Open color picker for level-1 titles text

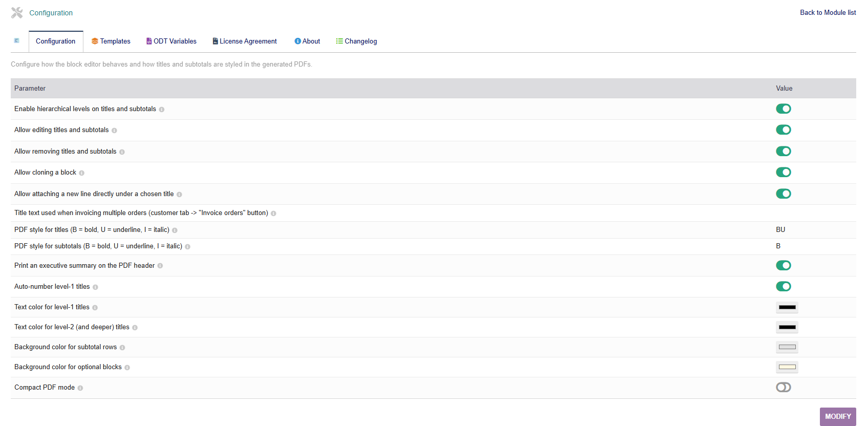click(787, 307)
